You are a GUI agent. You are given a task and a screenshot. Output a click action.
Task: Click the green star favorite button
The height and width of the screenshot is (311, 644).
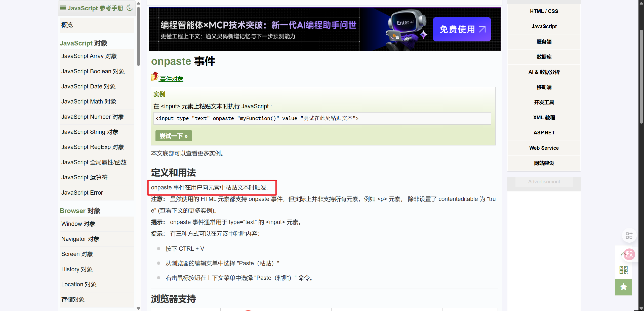(x=623, y=287)
